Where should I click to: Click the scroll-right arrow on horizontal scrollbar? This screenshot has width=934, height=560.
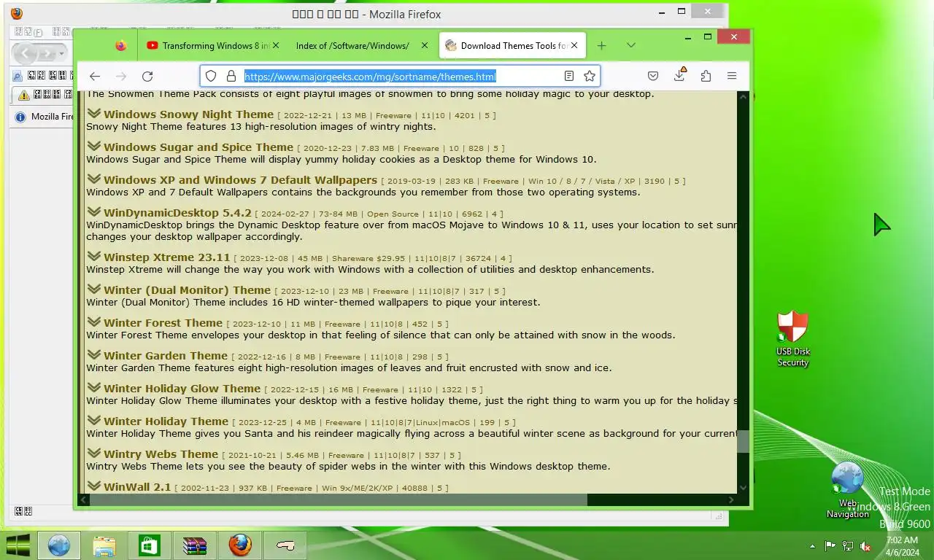pos(731,499)
